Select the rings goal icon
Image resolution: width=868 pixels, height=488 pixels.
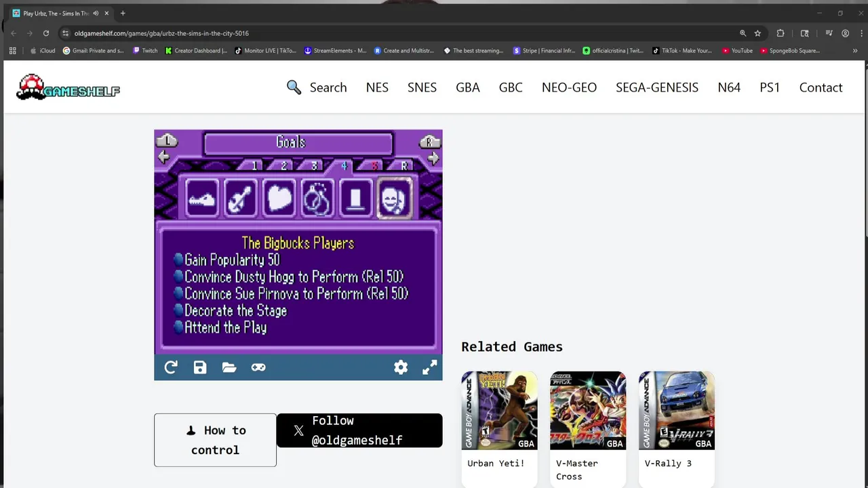click(x=317, y=199)
